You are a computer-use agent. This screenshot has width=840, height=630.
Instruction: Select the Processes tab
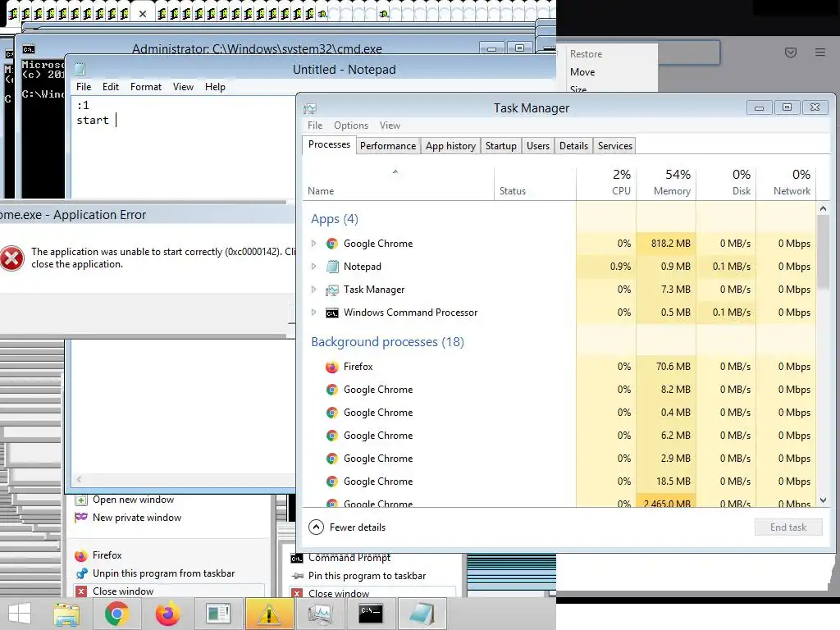(x=329, y=144)
